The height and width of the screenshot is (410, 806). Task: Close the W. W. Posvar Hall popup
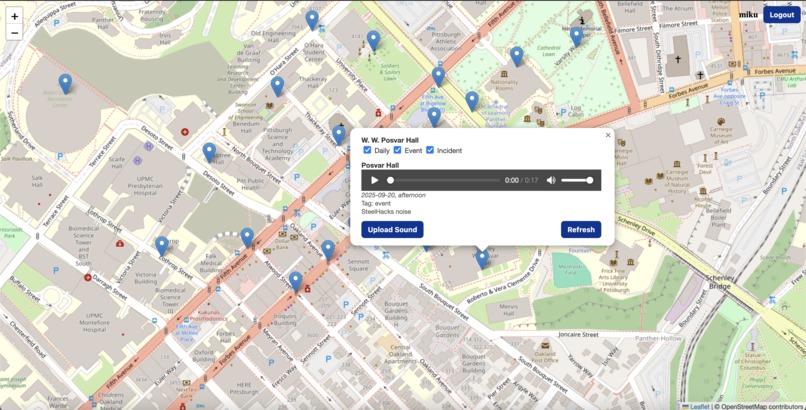608,135
